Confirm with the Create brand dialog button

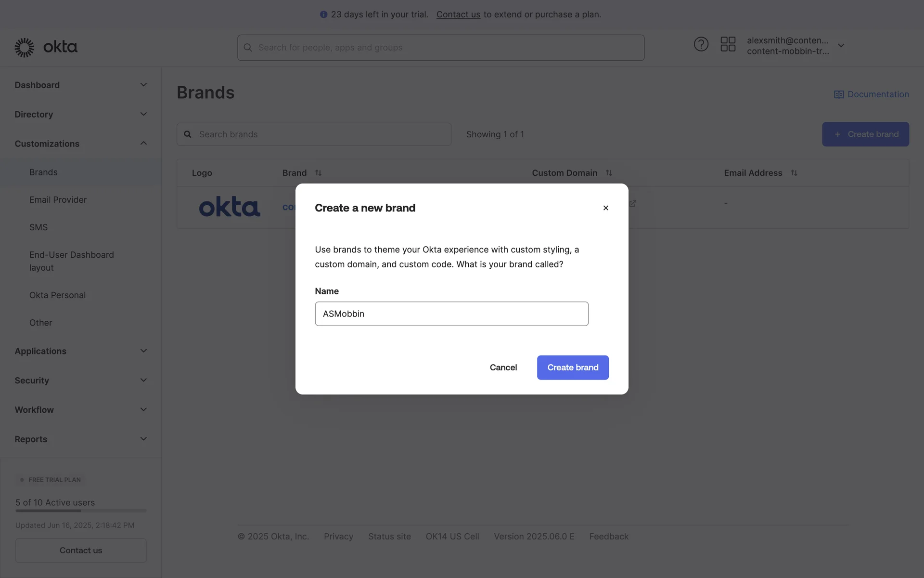click(x=573, y=368)
